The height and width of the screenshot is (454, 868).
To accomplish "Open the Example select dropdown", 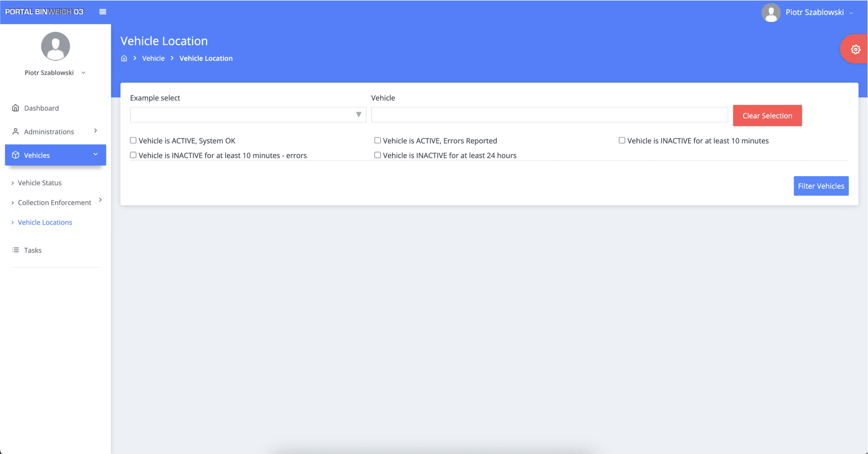I will (x=248, y=115).
